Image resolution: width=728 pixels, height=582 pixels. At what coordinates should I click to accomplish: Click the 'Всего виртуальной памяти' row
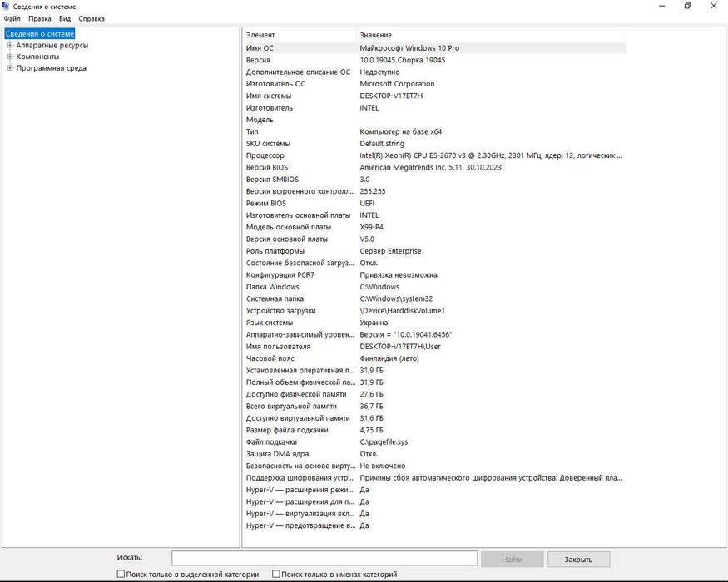click(435, 406)
